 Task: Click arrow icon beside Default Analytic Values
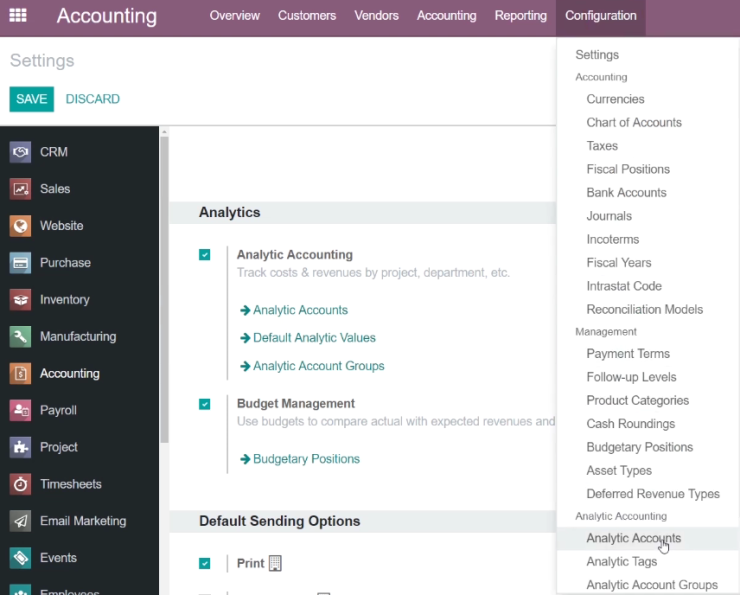tap(245, 338)
